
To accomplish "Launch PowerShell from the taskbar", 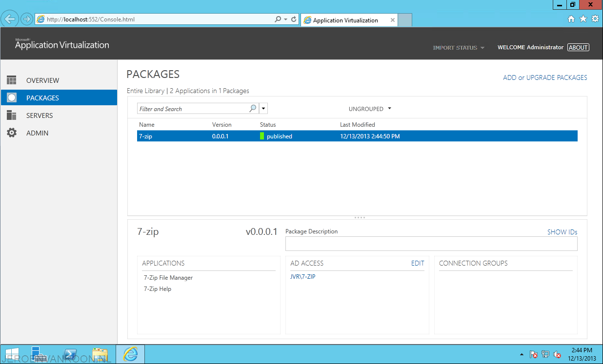I will tap(69, 354).
